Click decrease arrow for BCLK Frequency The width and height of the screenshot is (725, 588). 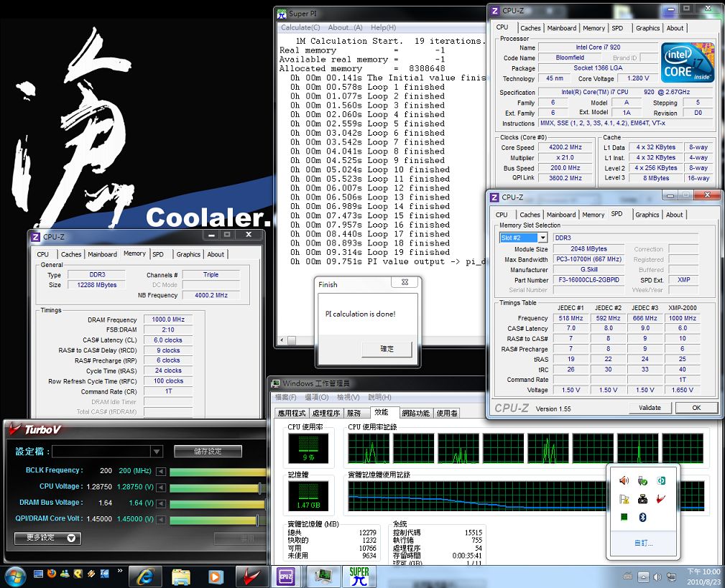click(161, 471)
